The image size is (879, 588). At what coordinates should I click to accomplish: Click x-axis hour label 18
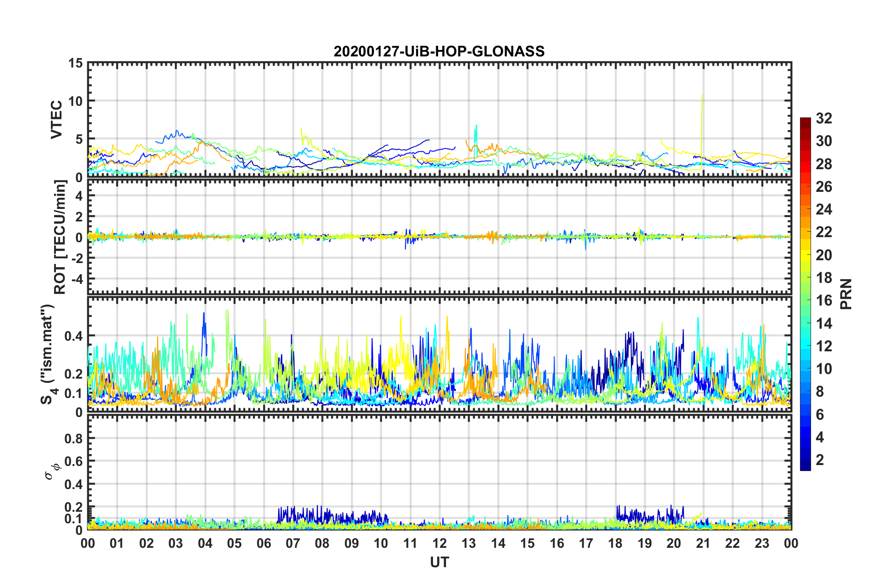615,543
